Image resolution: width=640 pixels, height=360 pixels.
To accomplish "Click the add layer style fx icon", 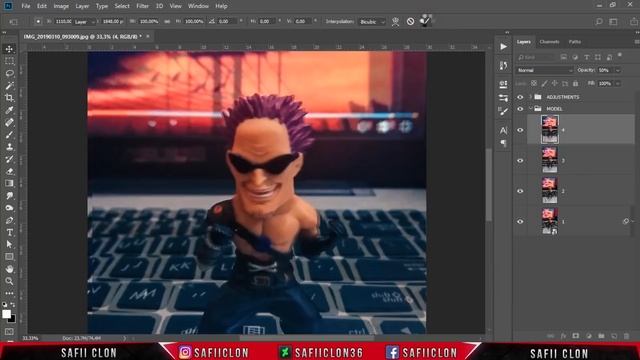I will coord(563,336).
